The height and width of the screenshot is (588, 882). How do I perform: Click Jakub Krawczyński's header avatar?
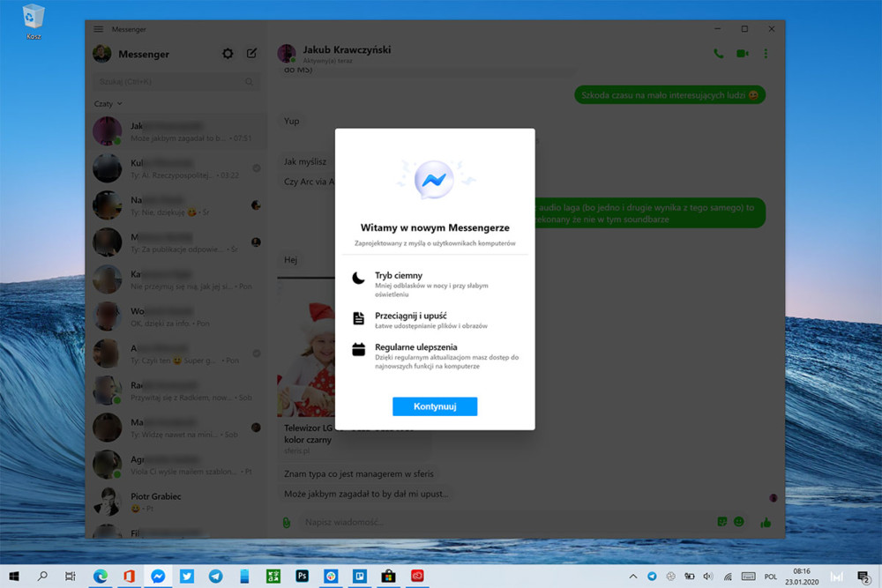[x=287, y=54]
